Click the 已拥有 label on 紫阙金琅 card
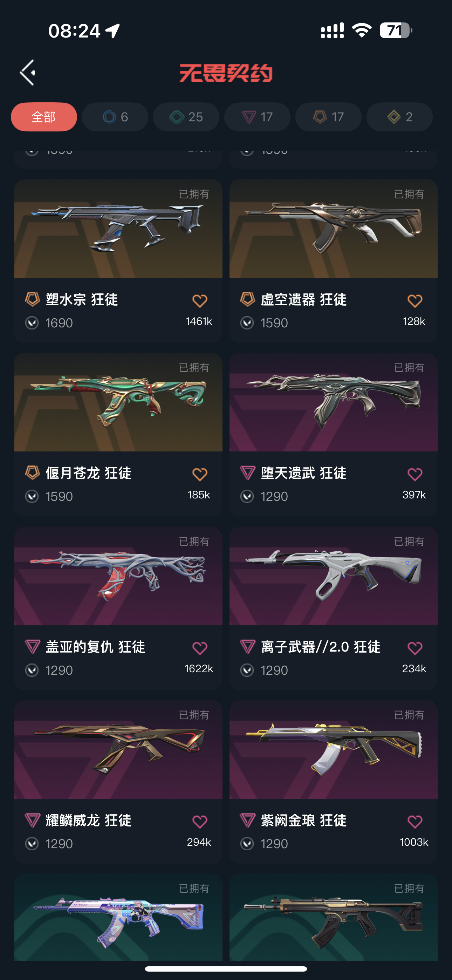Viewport: 452px width, 980px height. point(409,715)
